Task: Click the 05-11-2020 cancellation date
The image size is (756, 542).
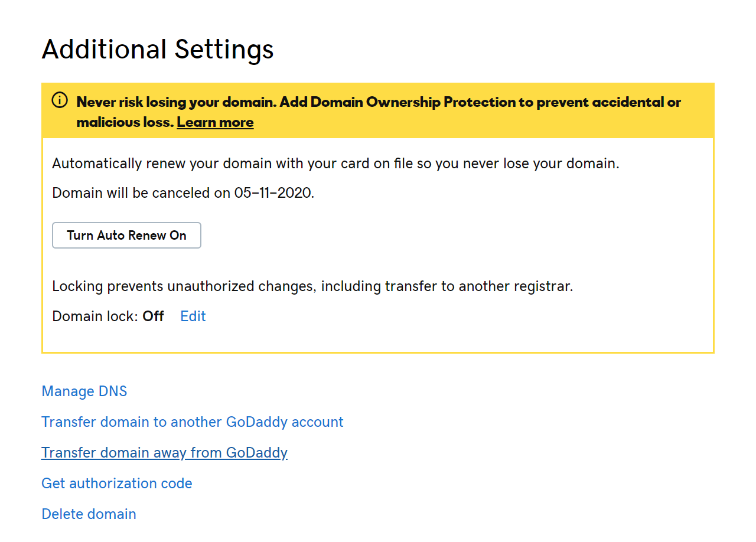Action: pos(272,193)
